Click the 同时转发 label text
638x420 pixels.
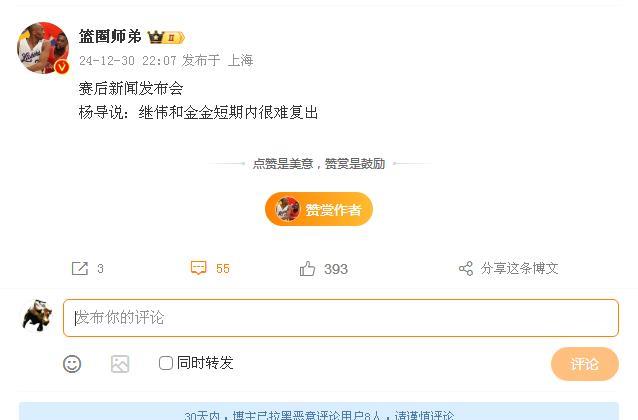(205, 363)
